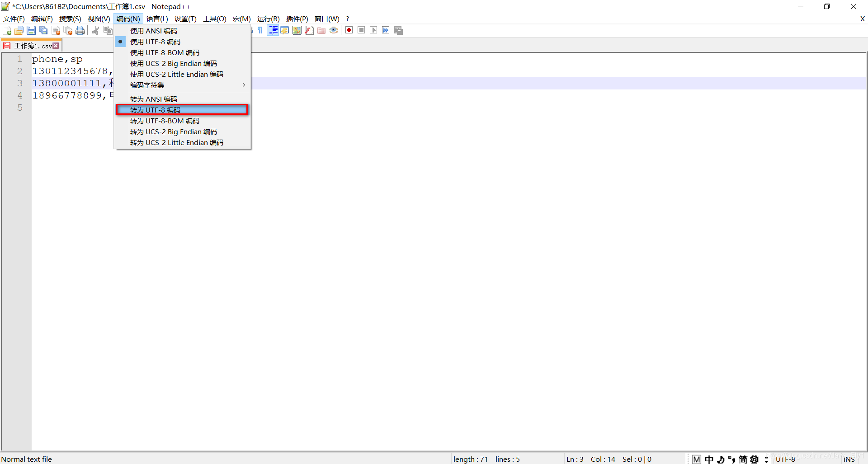Open the 文件(F) menu
Screen dimensions: 868x464
(14, 19)
